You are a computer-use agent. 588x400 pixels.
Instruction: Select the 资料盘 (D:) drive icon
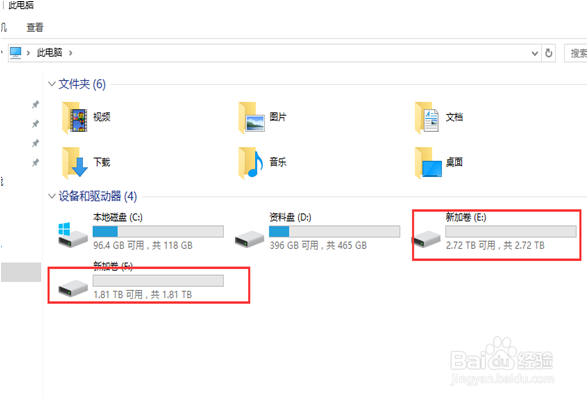pos(249,239)
